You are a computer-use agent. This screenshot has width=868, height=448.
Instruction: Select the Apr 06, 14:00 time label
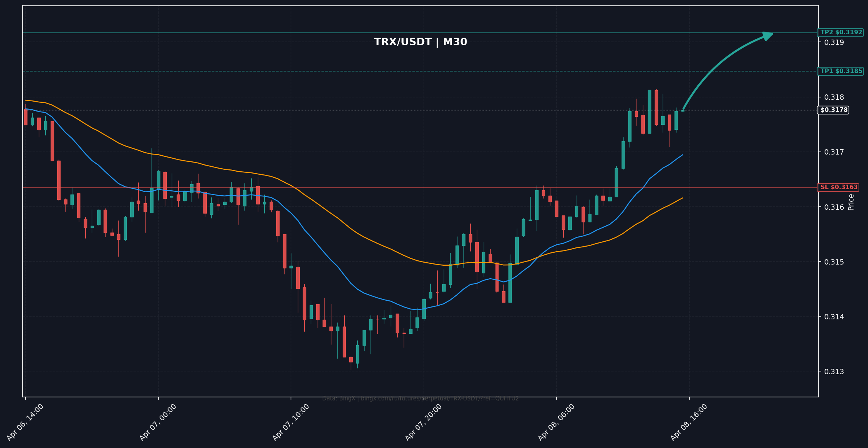click(x=26, y=422)
